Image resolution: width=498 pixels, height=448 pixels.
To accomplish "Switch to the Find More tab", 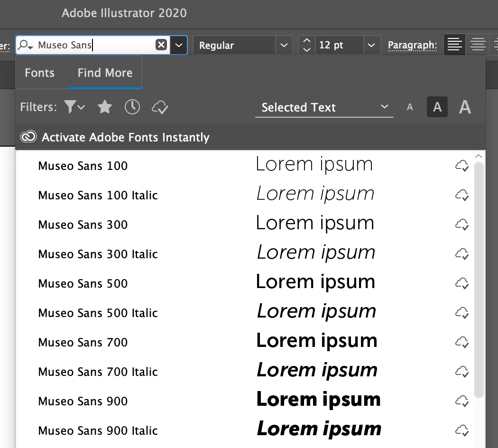I will point(105,73).
